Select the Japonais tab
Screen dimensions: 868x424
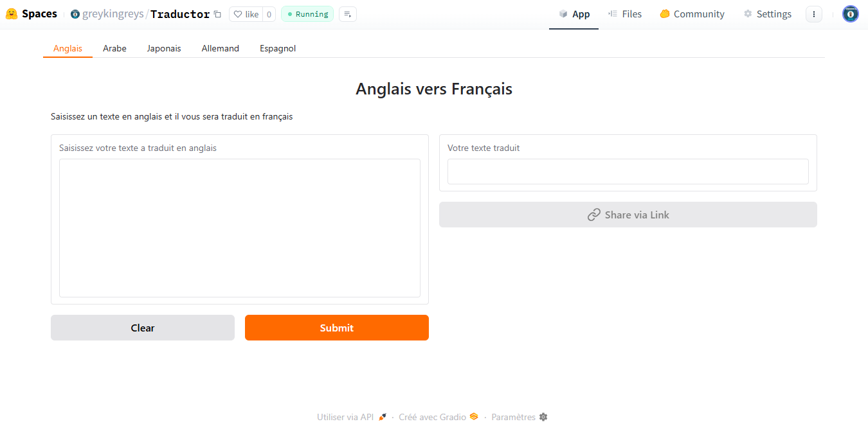(164, 48)
